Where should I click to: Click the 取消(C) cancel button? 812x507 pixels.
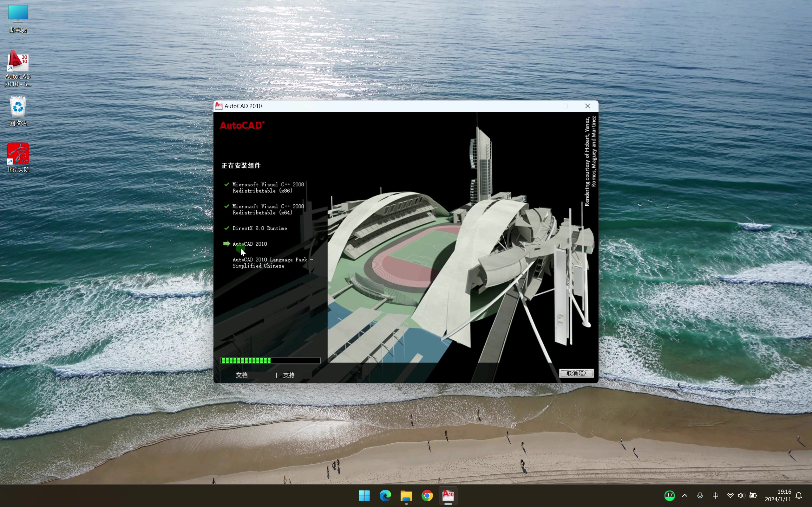point(576,373)
